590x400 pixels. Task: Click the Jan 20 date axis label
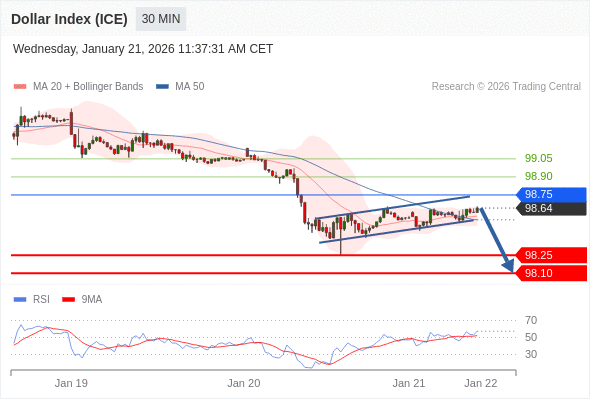(x=243, y=383)
